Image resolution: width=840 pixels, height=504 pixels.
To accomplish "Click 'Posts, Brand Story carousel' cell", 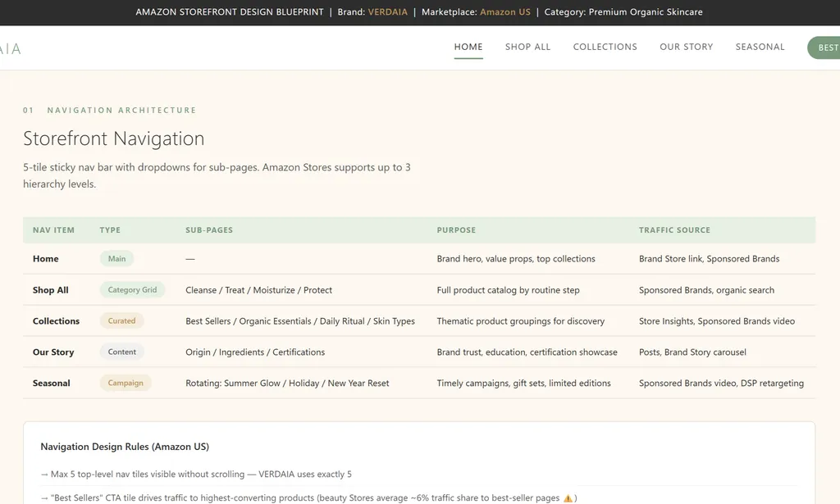I will tap(692, 352).
